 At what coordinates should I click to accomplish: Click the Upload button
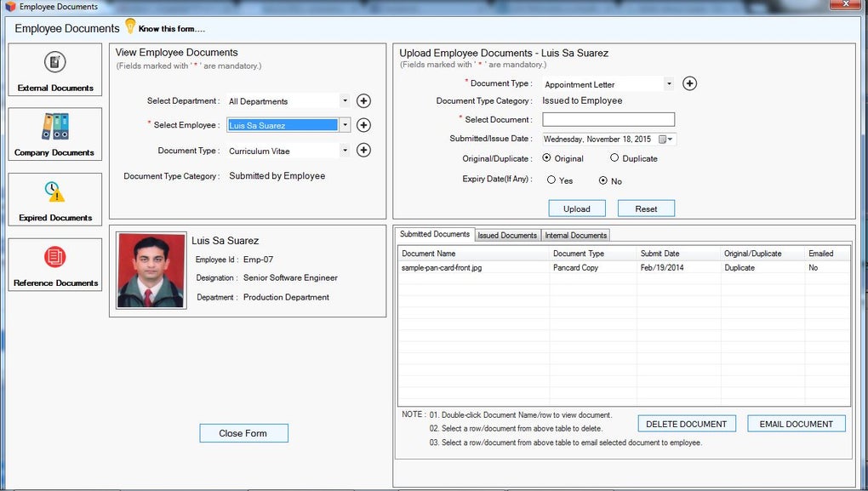(577, 208)
